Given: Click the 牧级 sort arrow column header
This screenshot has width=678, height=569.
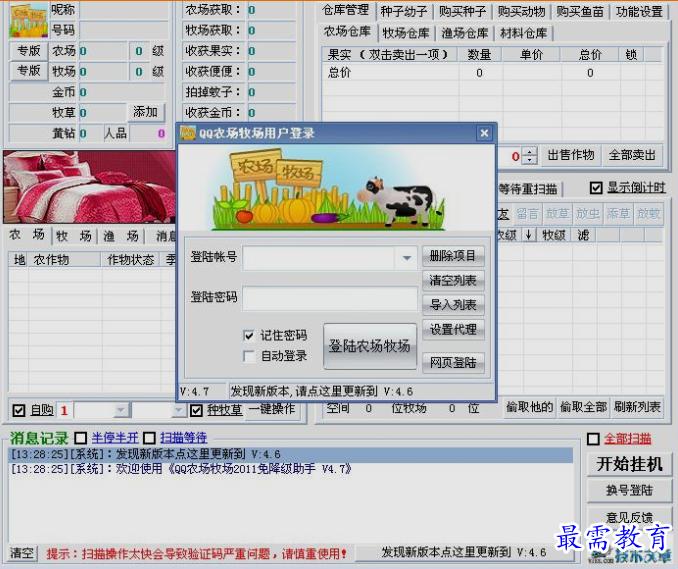Looking at the screenshot, I should [528, 235].
